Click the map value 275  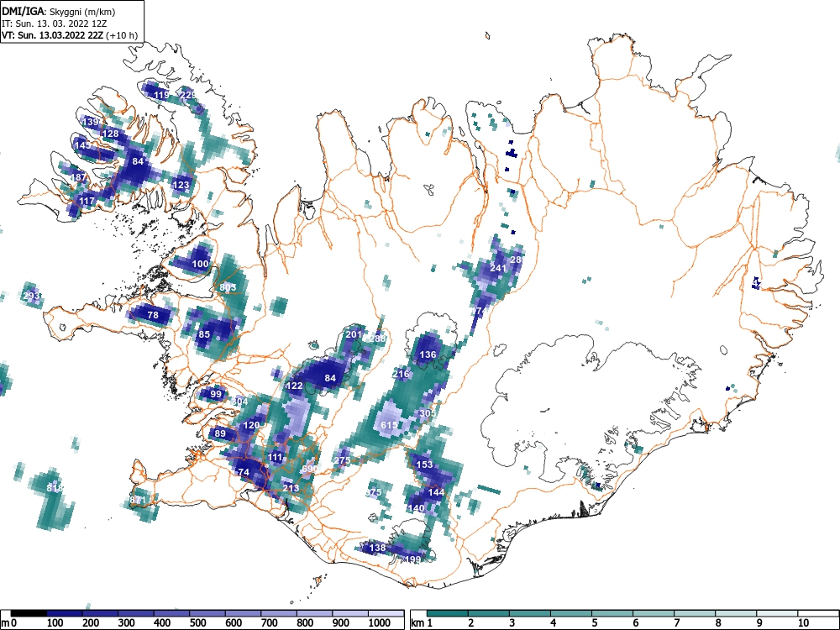tap(343, 460)
